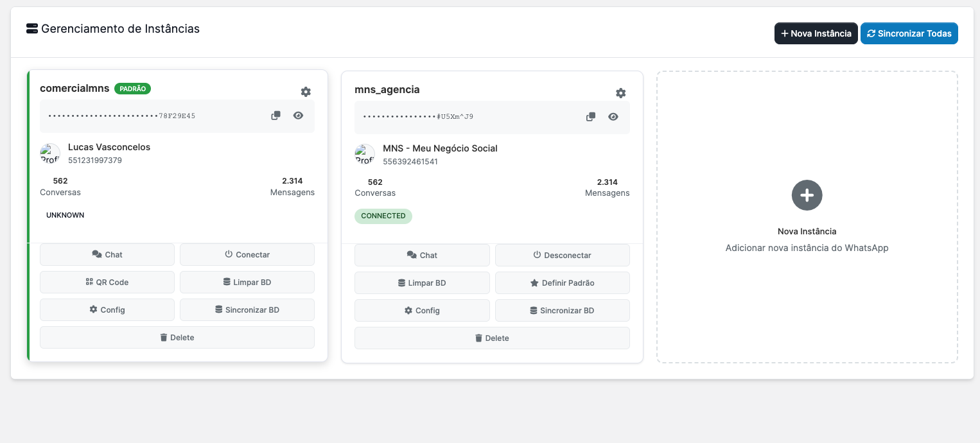Reveal the mns_agencia API key
Viewport: 980px width, 443px height.
[613, 116]
